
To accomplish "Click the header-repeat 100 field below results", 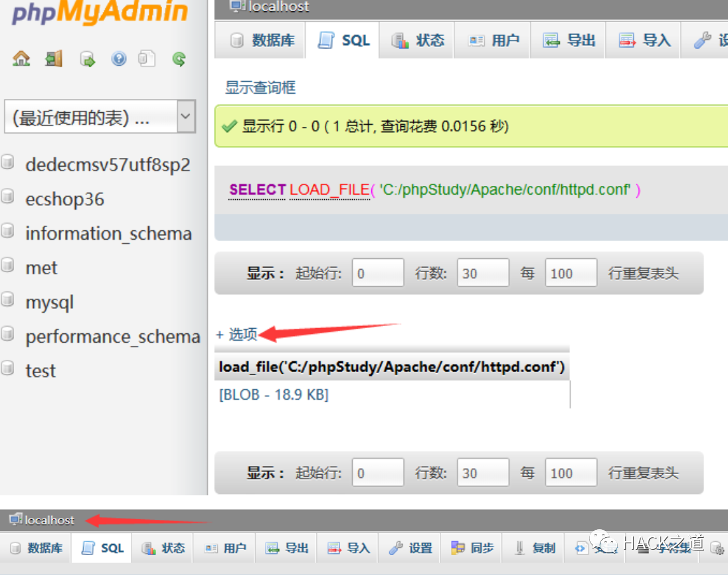I will pyautogui.click(x=571, y=473).
